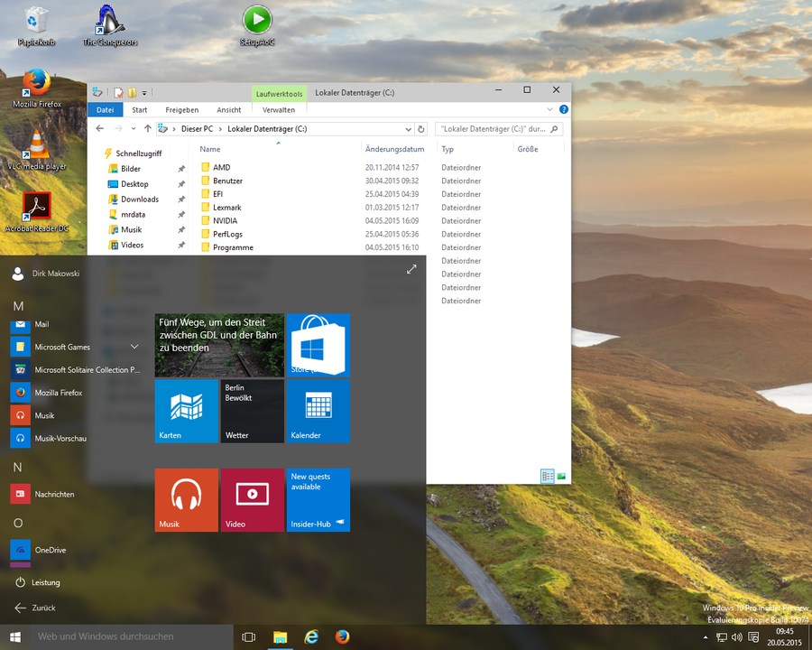Switch to the Ansicht ribbon tab

pyautogui.click(x=229, y=110)
